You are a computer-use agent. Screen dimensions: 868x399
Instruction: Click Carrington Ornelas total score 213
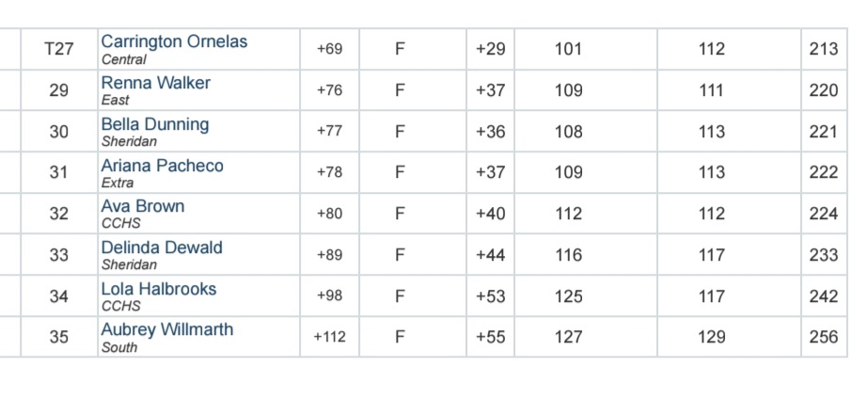coord(824,49)
